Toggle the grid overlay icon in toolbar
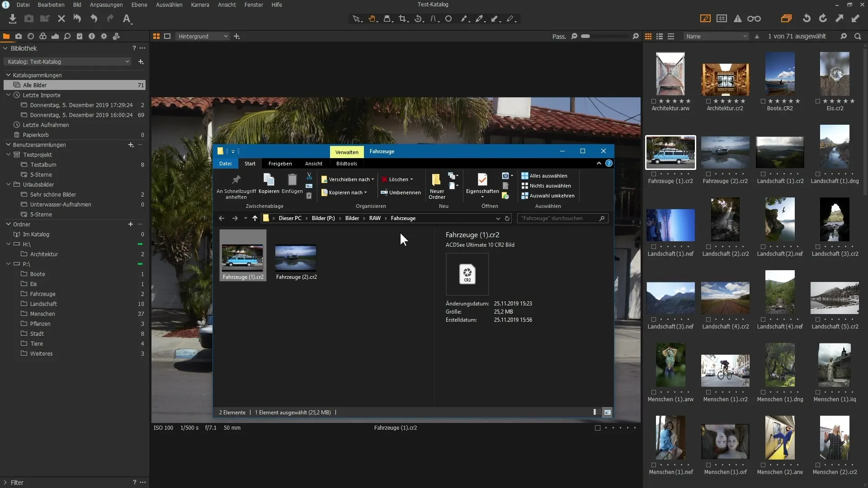This screenshot has width=868, height=488. click(x=722, y=19)
